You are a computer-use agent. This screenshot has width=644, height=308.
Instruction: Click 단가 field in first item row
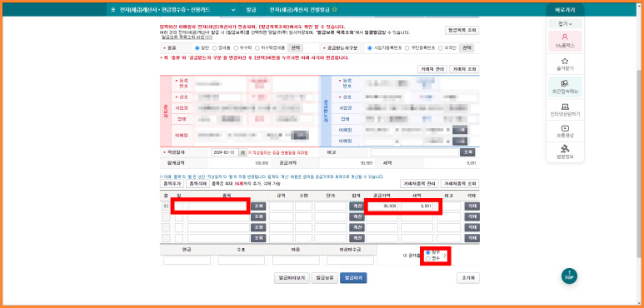point(331,206)
